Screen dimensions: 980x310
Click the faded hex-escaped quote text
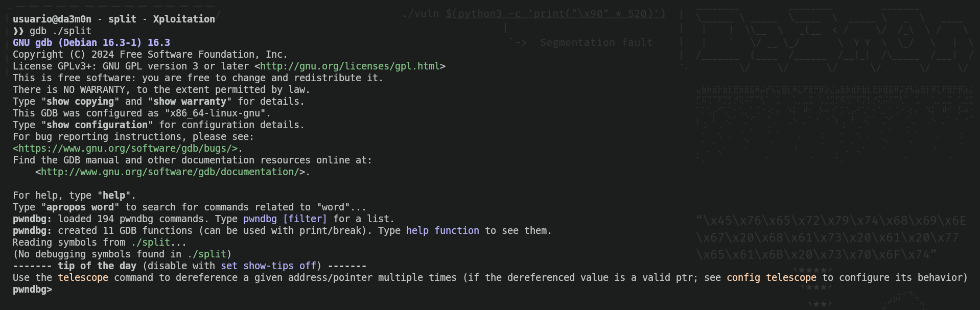pyautogui.click(x=831, y=237)
